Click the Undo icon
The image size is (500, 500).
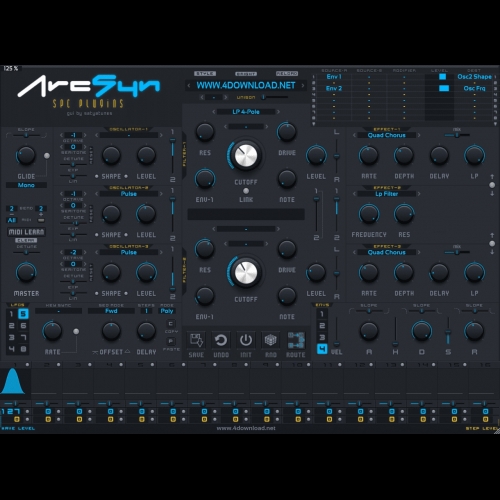click(221, 340)
